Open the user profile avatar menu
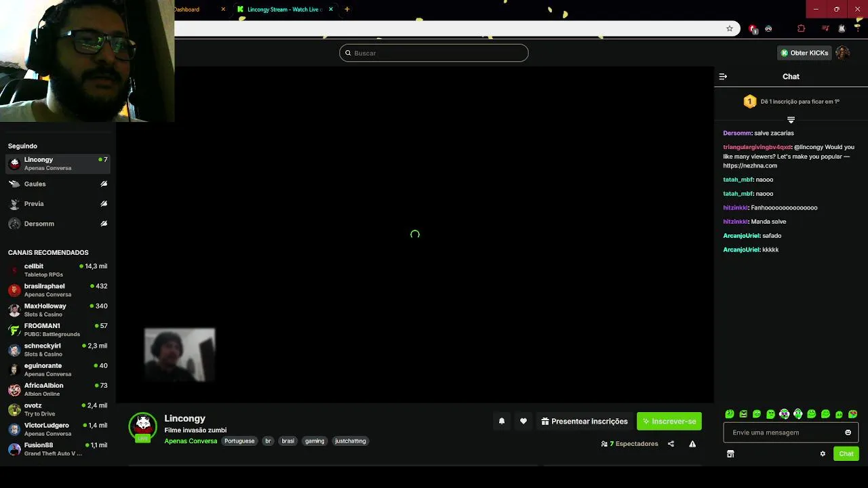 843,53
